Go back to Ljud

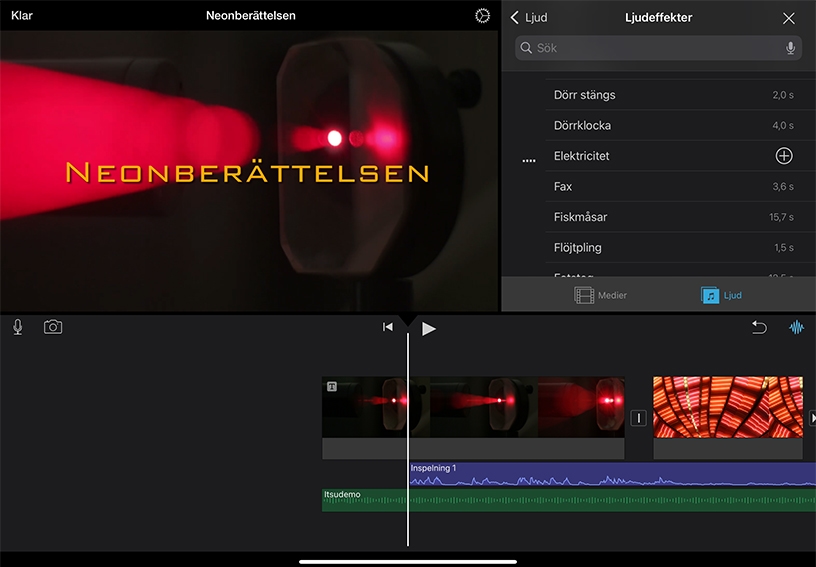pos(529,18)
